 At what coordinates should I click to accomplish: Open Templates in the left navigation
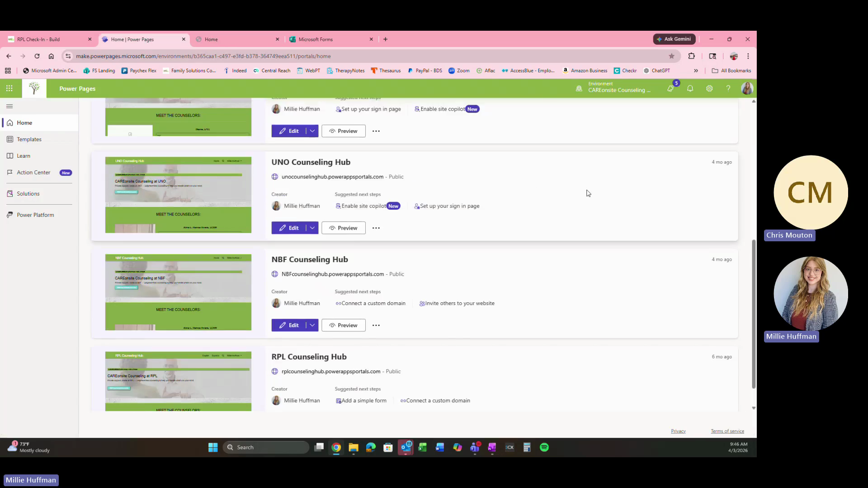point(40,139)
